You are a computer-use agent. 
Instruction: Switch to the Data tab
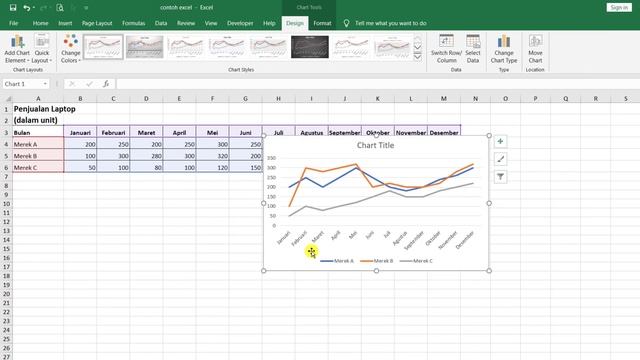pyautogui.click(x=161, y=23)
